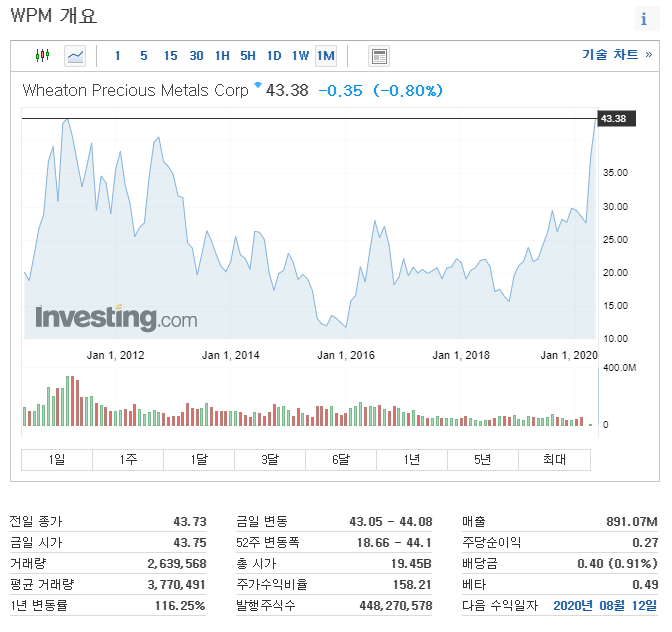Click the Jan 1, 2012 axis label
Screen dimensions: 672x632
coord(115,355)
